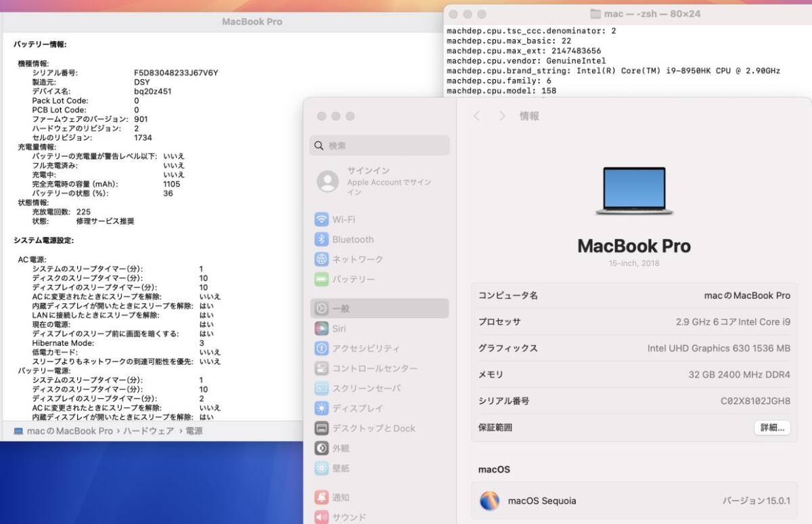The height and width of the screenshot is (524, 812).
Task: Click Hibernate Mode value 3
Action: pos(202,343)
